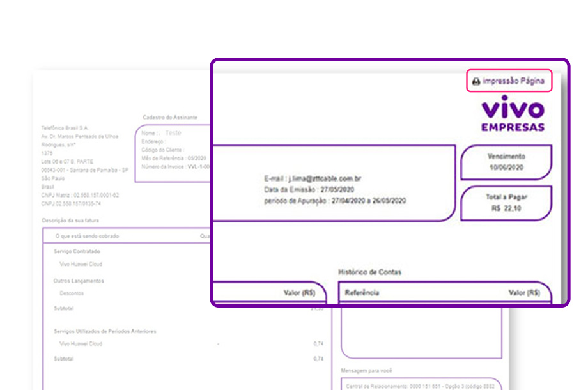The image size is (588, 390).
Task: Click the Código do Cliente label
Action: (163, 150)
